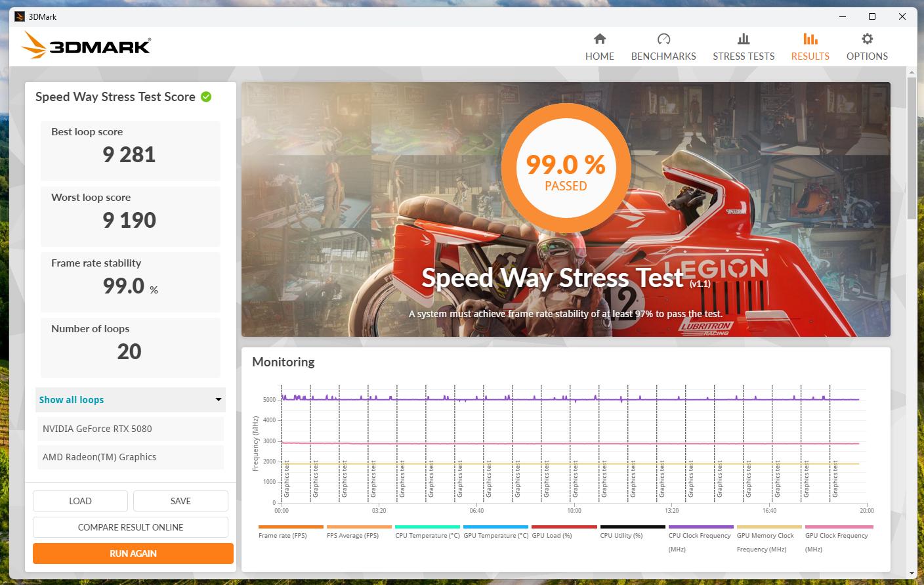The width and height of the screenshot is (924, 585).
Task: Toggle CPU Temperature legend swatch
Action: 427,527
